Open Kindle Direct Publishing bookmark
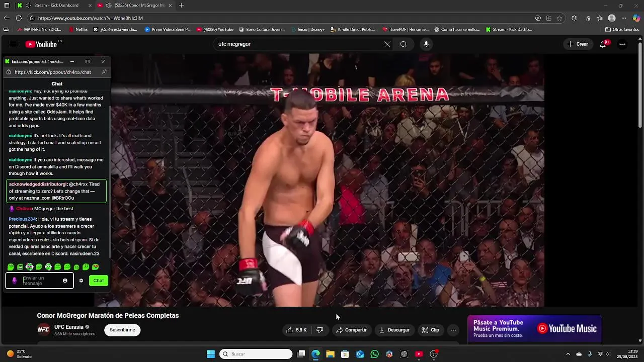This screenshot has height=362, width=644. 353,30
